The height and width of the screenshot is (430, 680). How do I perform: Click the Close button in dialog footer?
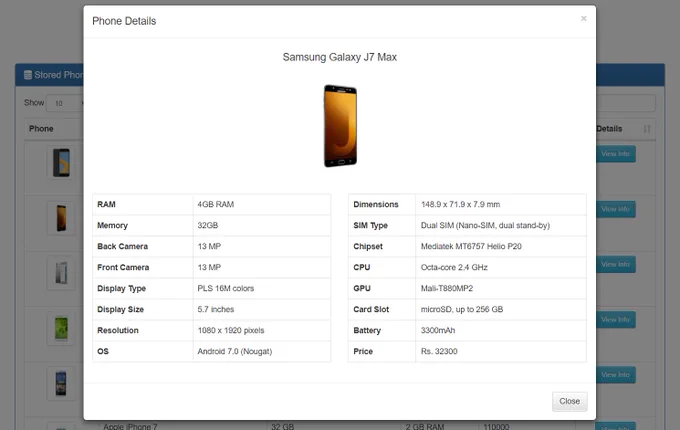pyautogui.click(x=569, y=401)
